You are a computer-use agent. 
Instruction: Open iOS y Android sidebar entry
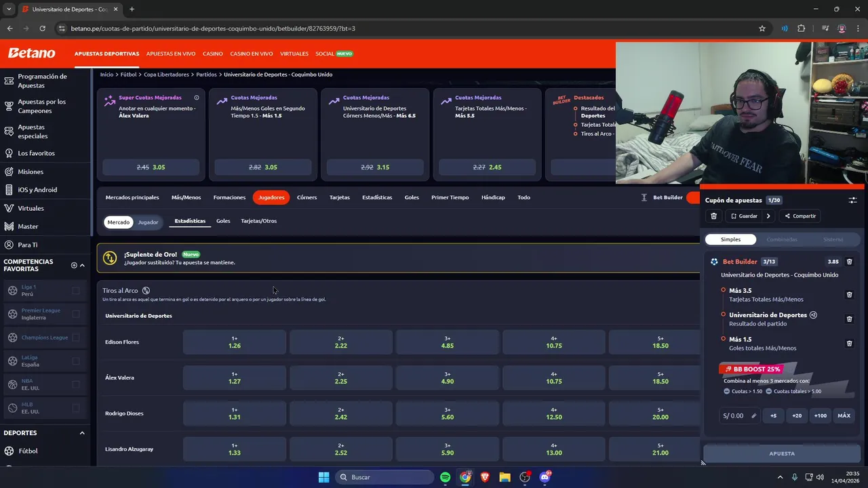point(37,190)
